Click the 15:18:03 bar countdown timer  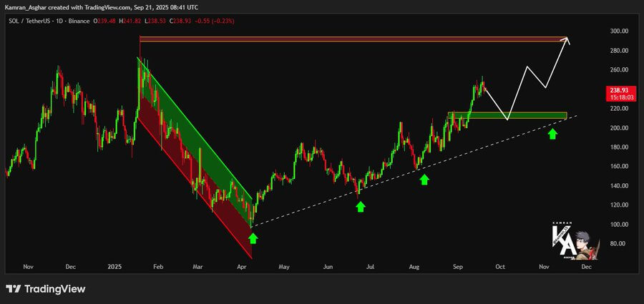(x=622, y=97)
